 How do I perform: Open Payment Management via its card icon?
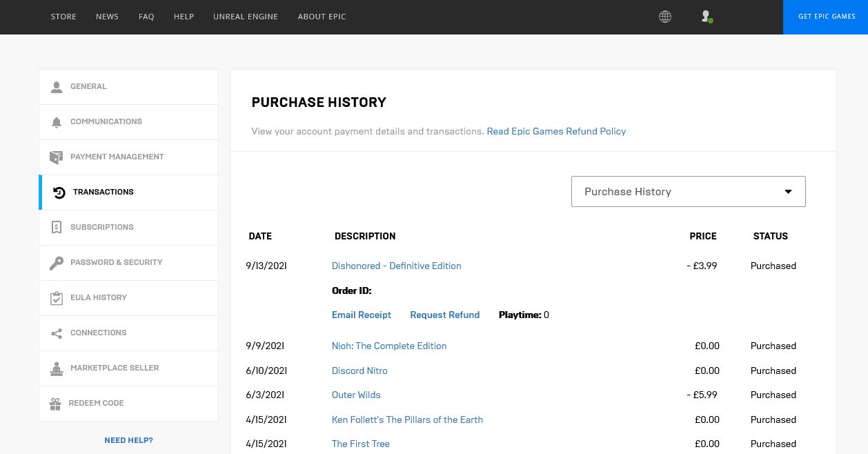click(57, 157)
